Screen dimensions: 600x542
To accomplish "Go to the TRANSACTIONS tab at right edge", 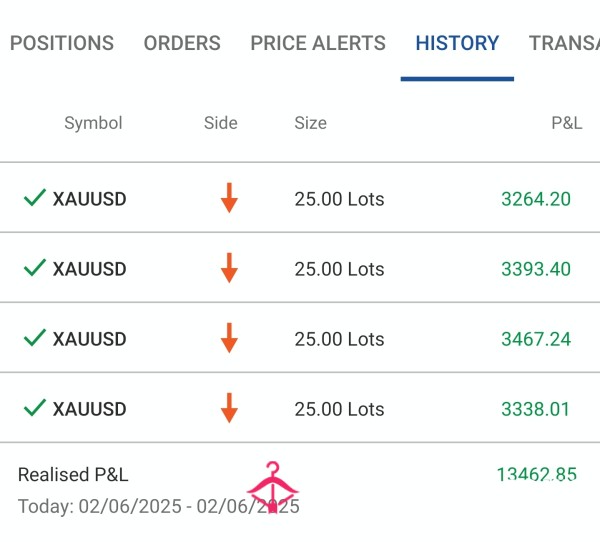I will click(x=564, y=43).
